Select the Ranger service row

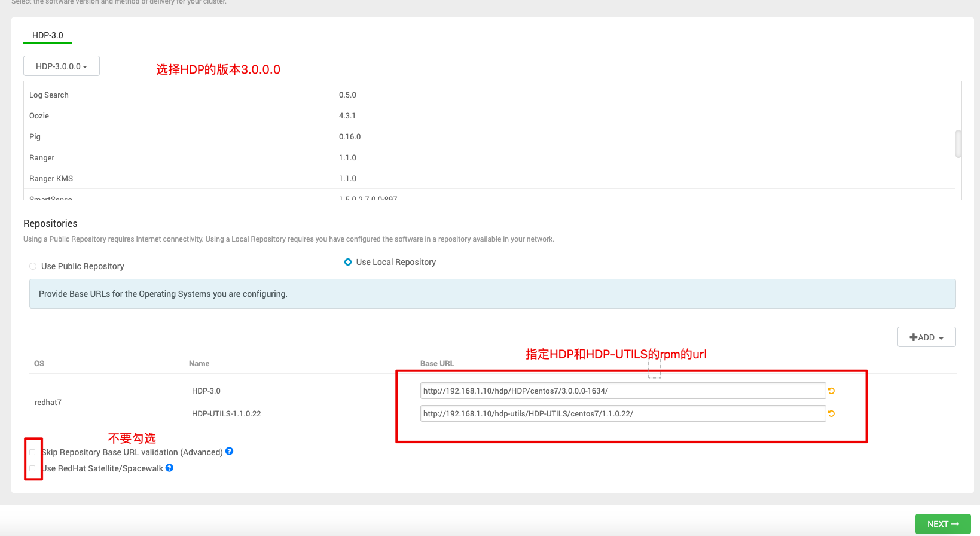pyautogui.click(x=489, y=157)
